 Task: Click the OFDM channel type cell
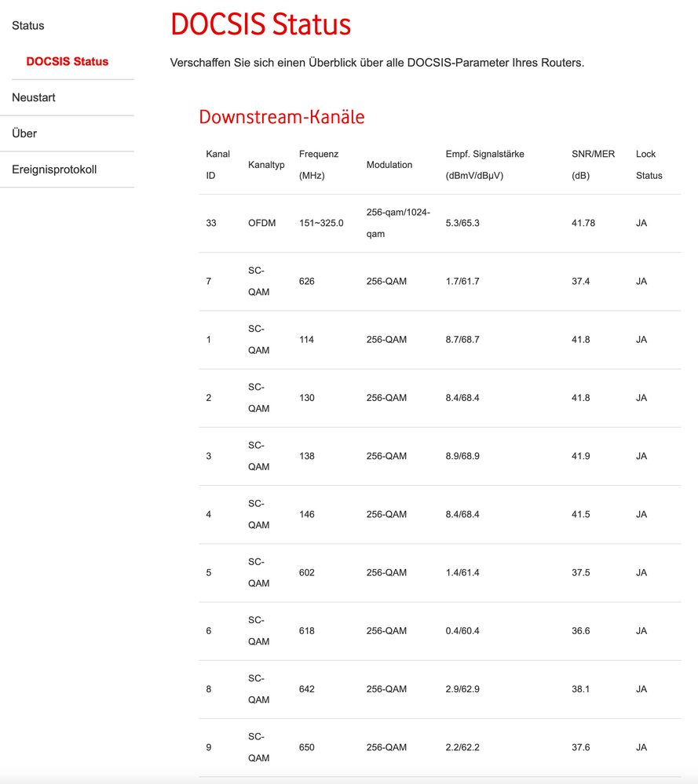click(x=261, y=223)
